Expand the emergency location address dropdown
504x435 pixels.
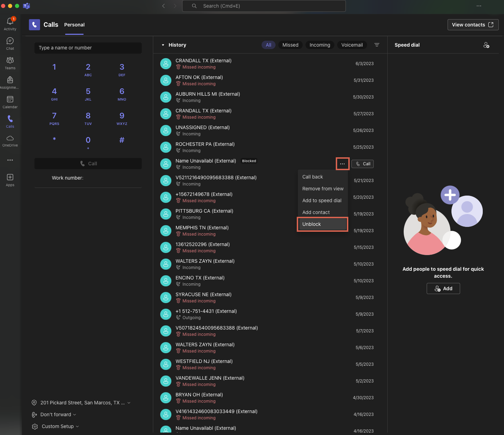129,403
